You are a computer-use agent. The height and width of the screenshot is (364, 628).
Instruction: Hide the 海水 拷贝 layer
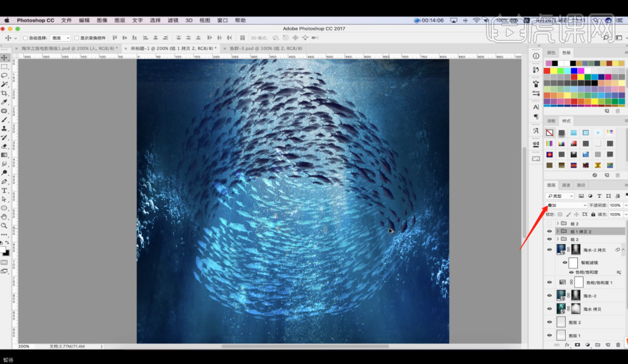[x=549, y=309]
